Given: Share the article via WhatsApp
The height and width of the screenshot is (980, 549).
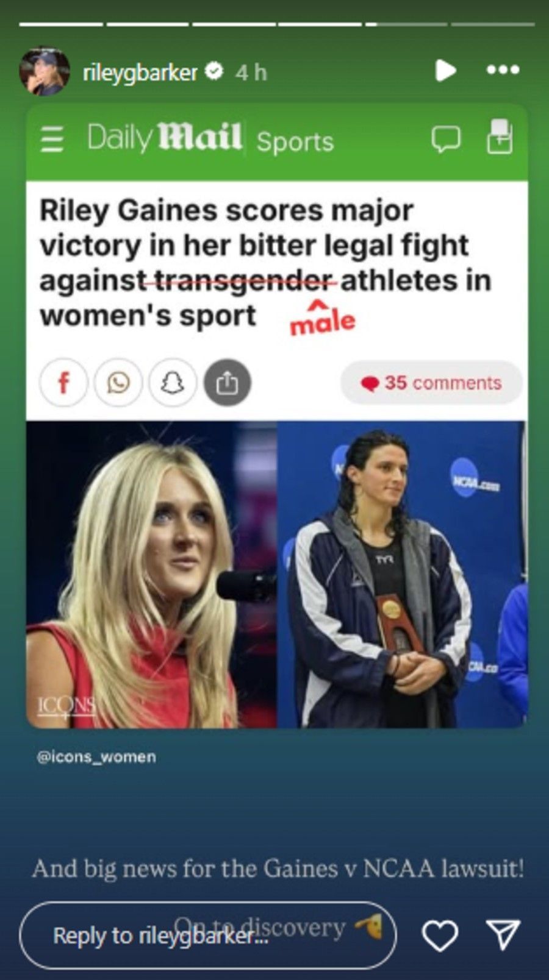Looking at the screenshot, I should (x=118, y=383).
